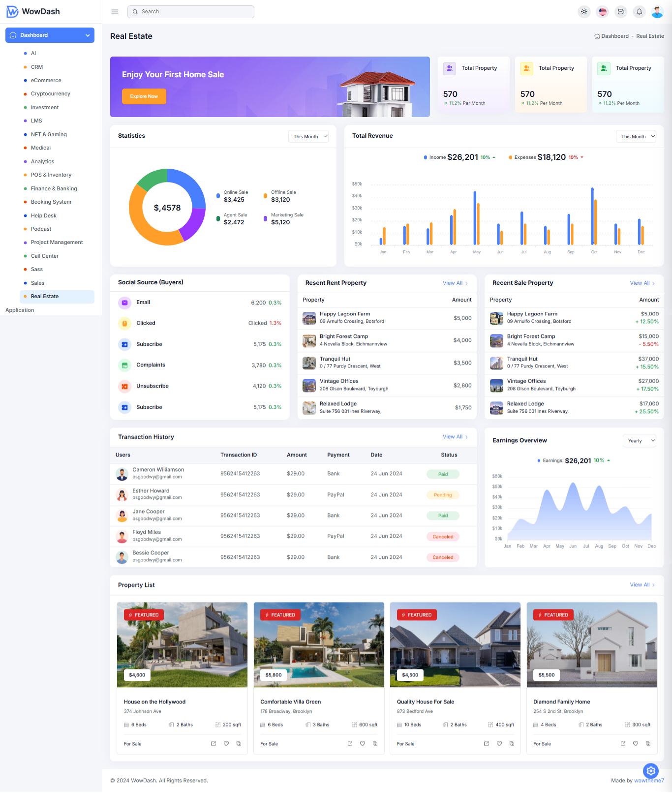
Task: Favorite House on the Hollywood with heart icon
Action: [226, 744]
